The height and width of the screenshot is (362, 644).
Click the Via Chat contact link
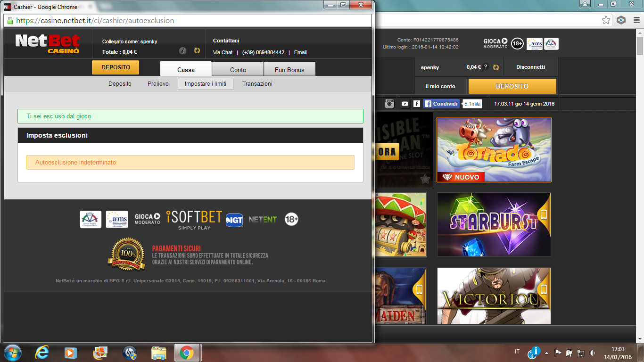(223, 52)
